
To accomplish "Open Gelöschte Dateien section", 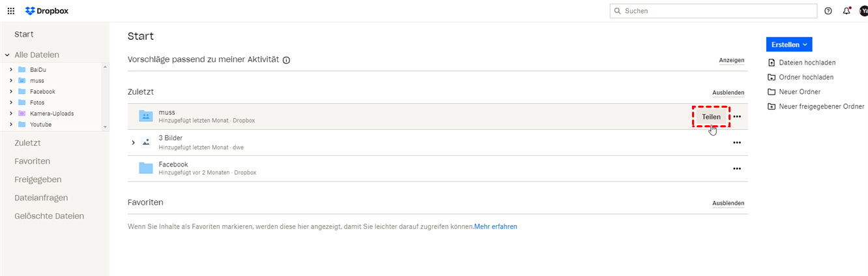I will coord(49,216).
